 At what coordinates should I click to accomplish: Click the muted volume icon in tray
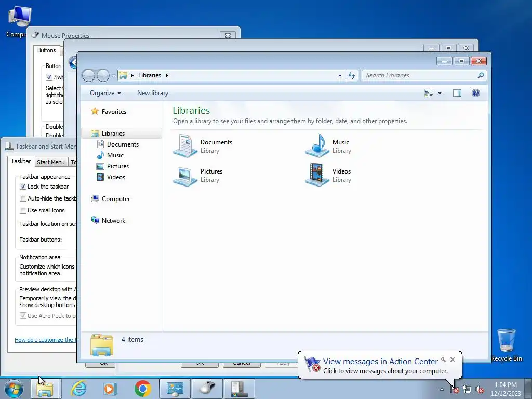[x=480, y=390]
